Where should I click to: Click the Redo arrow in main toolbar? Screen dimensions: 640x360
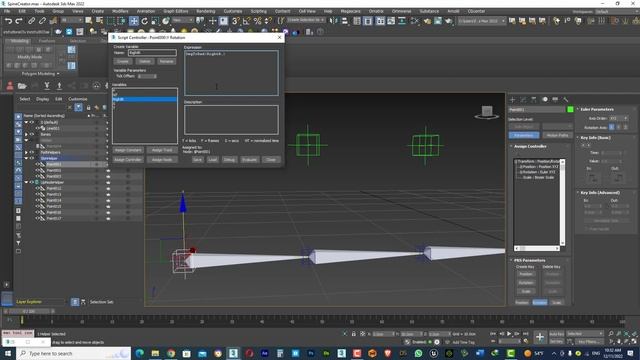click(19, 21)
